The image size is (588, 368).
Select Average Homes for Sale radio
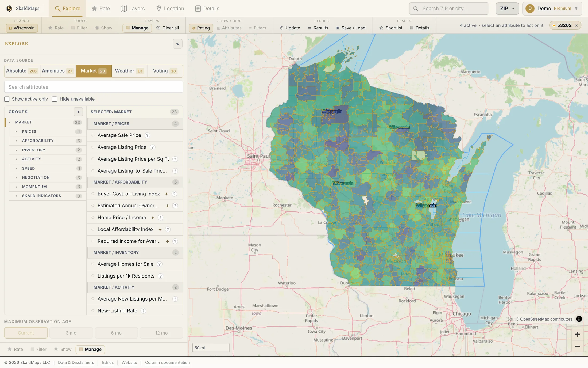click(x=93, y=264)
